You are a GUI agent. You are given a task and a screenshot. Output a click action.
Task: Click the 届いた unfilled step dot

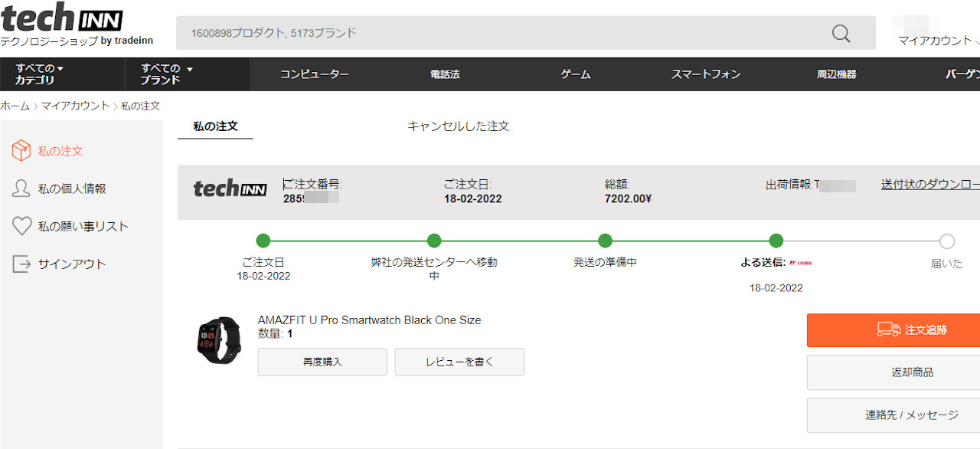tap(947, 241)
